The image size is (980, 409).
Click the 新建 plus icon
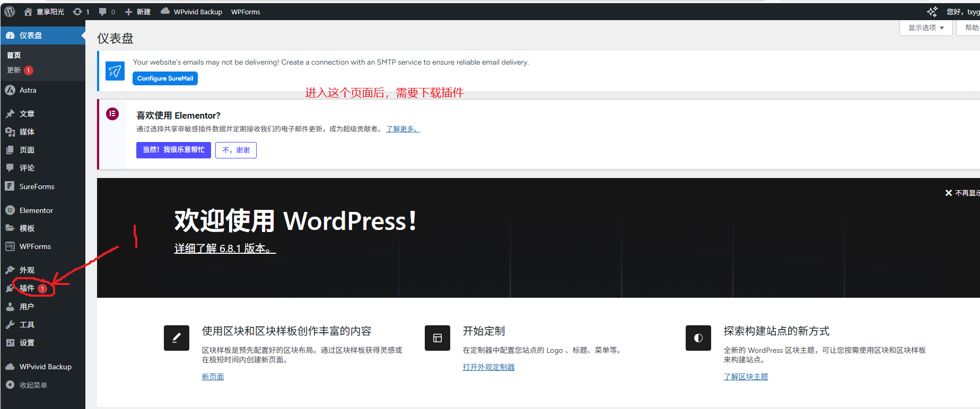point(128,12)
